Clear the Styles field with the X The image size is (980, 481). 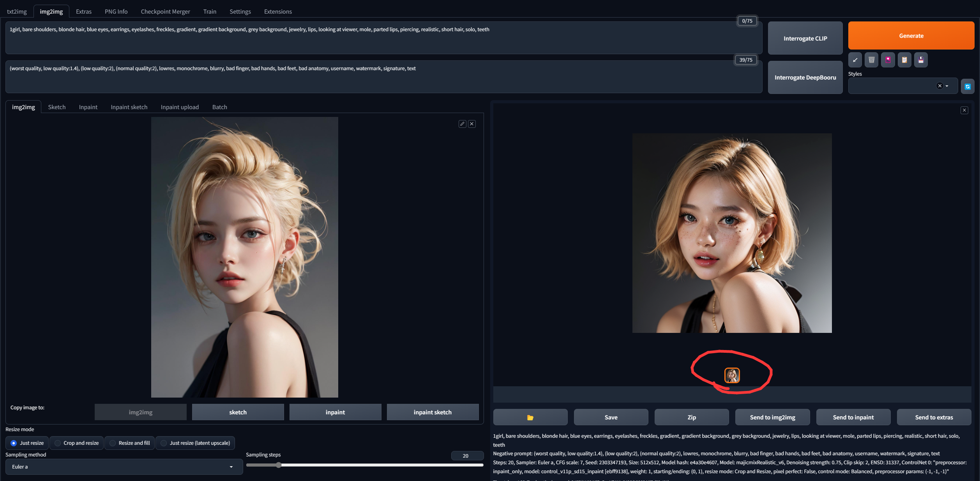coord(939,86)
